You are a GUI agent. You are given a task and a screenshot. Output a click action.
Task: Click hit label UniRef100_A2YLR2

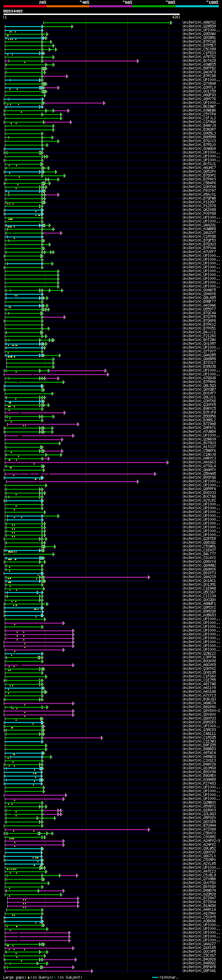click(x=199, y=500)
